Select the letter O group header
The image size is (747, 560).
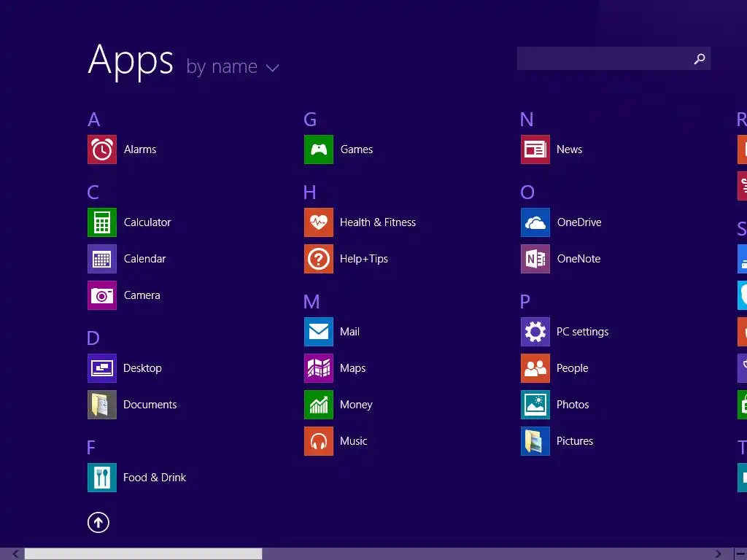click(x=527, y=192)
